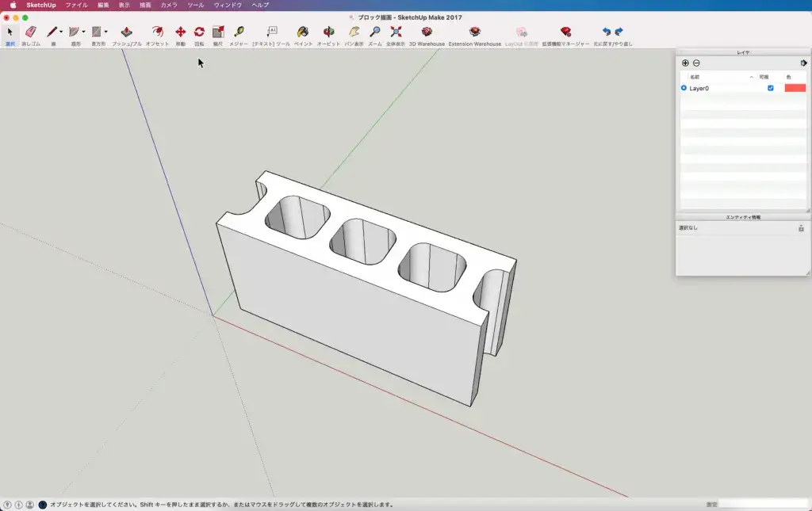Delete layer with the minus button
This screenshot has height=511, width=812.
[696, 63]
